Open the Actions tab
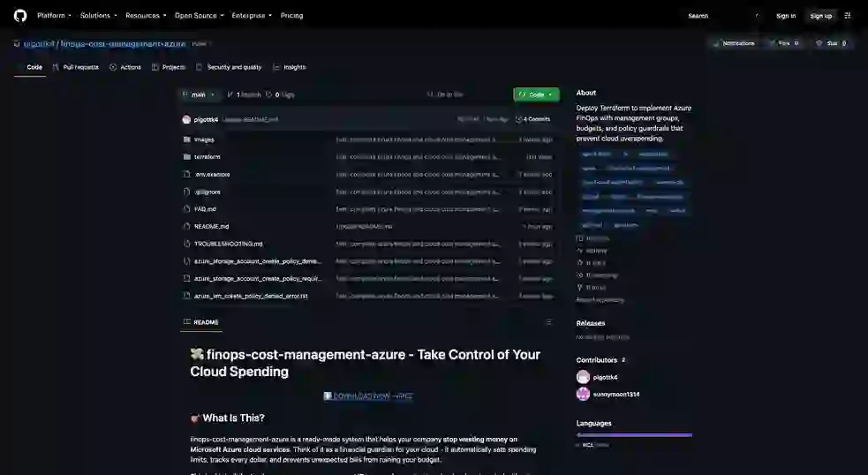This screenshot has width=868, height=475. (x=125, y=67)
